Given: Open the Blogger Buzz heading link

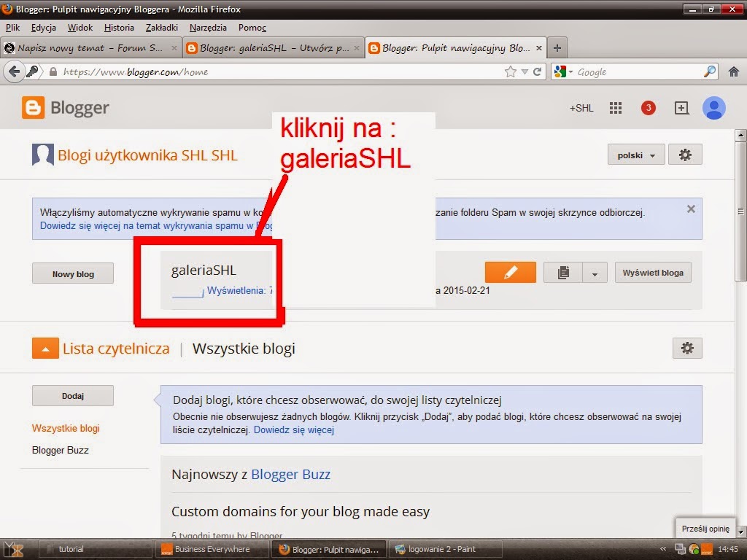Looking at the screenshot, I should (x=290, y=474).
